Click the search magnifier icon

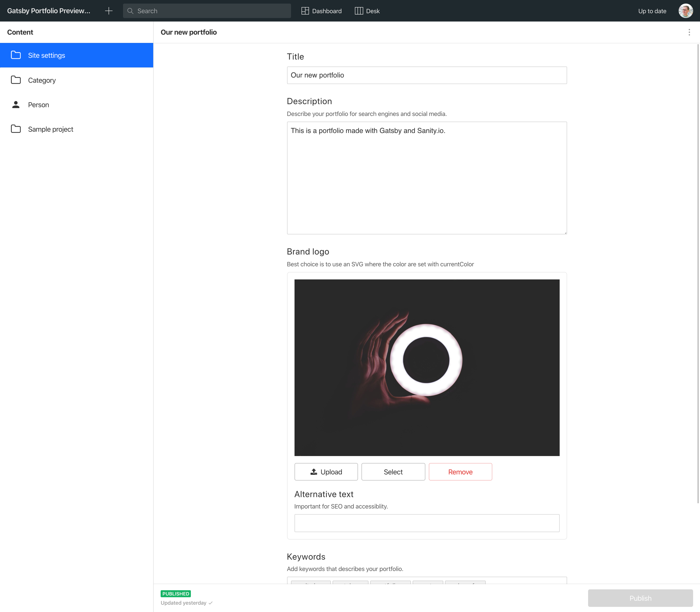pyautogui.click(x=130, y=11)
